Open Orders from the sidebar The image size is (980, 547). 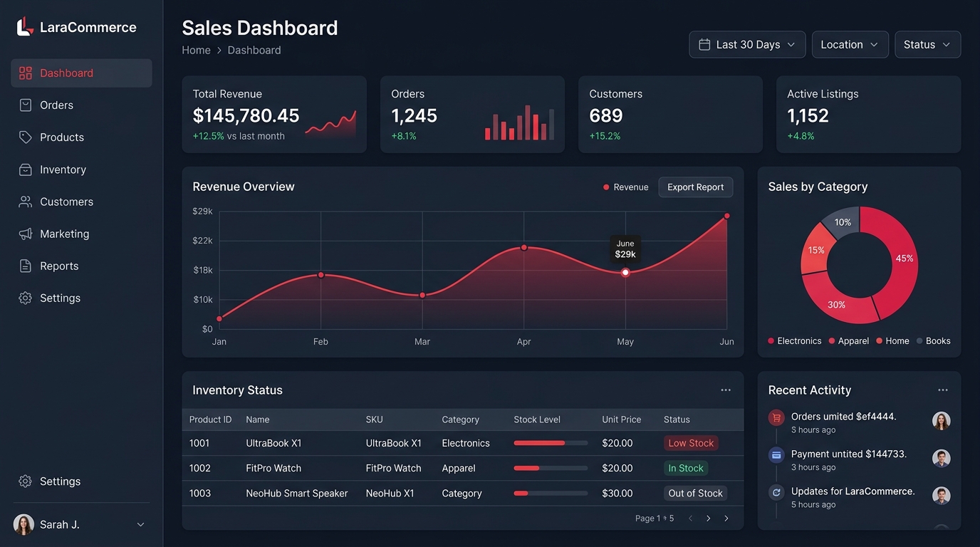[81, 105]
